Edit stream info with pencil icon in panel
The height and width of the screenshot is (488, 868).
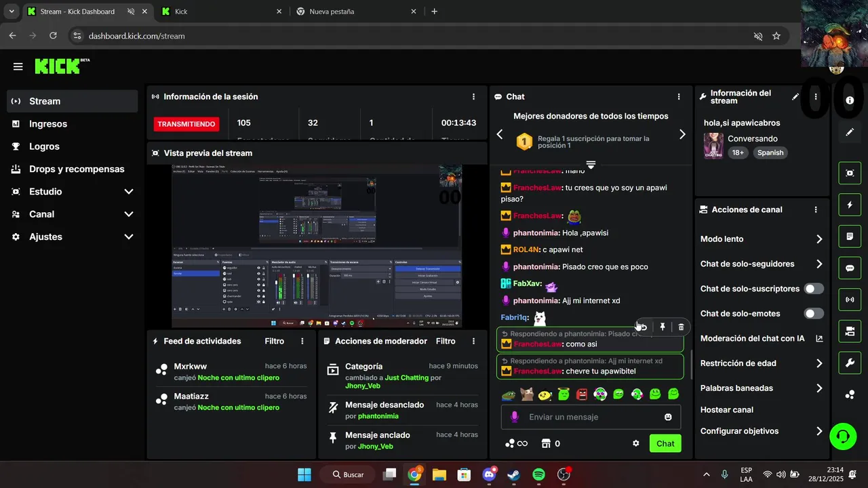tap(795, 97)
